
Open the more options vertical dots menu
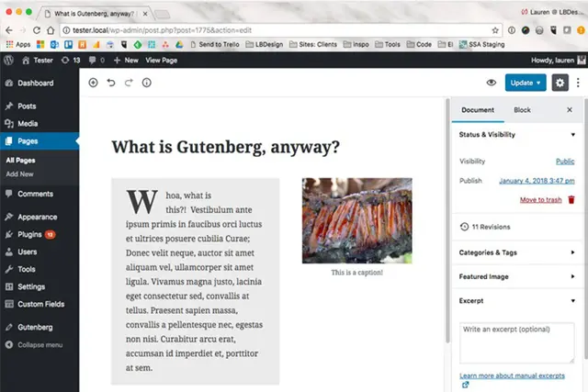578,83
